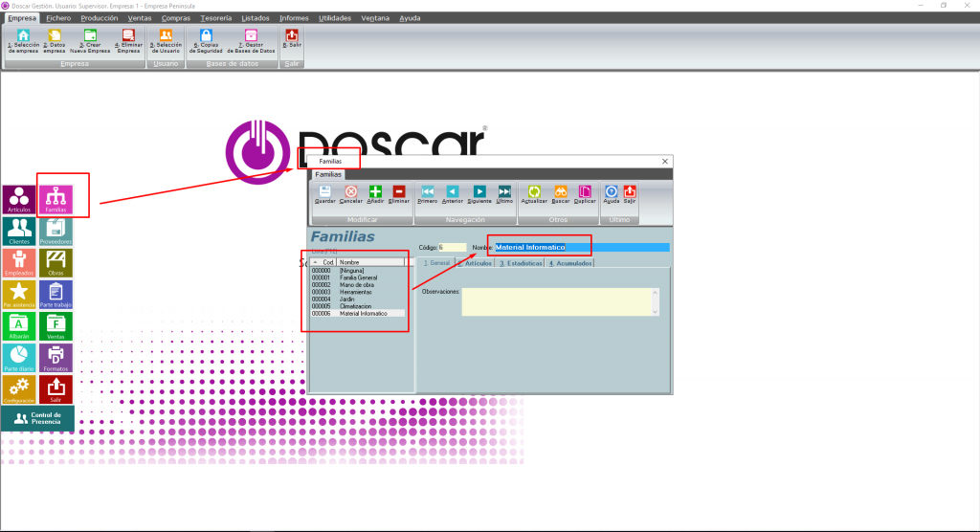Open Datos empresa ribbon icon

(x=55, y=42)
